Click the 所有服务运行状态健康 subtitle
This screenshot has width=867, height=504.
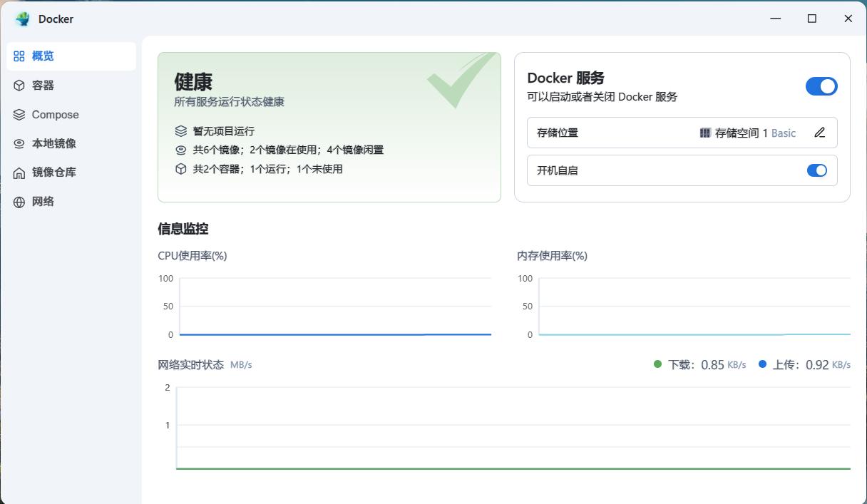coord(230,102)
